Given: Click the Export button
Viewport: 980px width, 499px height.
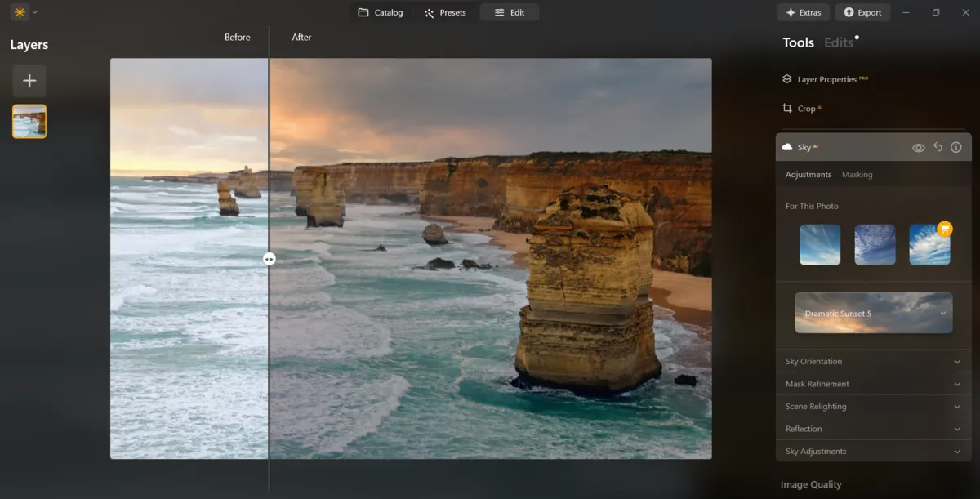Looking at the screenshot, I should pos(862,12).
